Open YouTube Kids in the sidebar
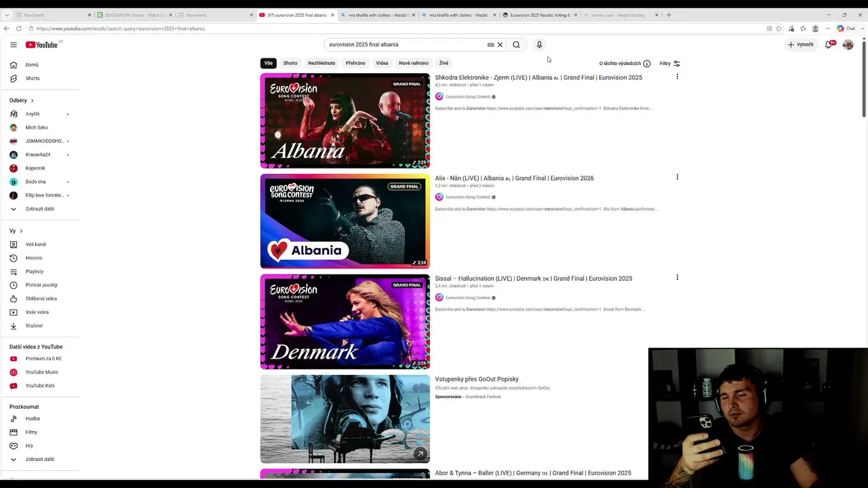The width and height of the screenshot is (868, 488). pos(40,386)
